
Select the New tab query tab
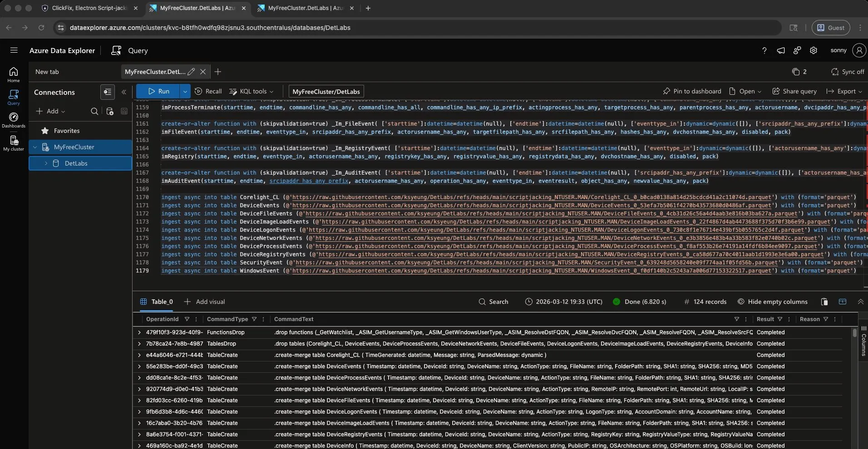(47, 72)
